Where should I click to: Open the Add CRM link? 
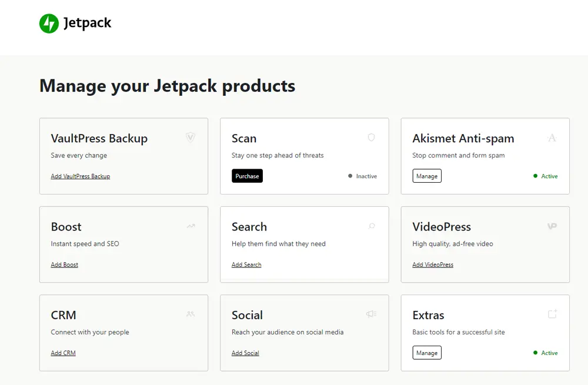pyautogui.click(x=63, y=353)
